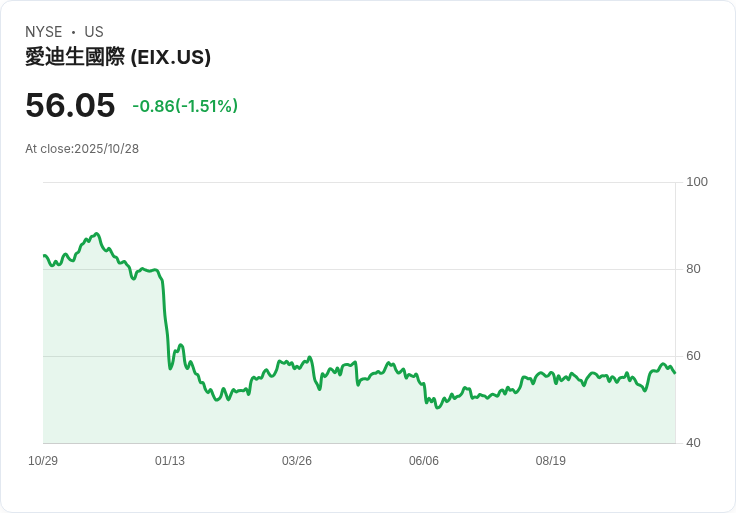Click the 40 label on price axis

pos(693,443)
